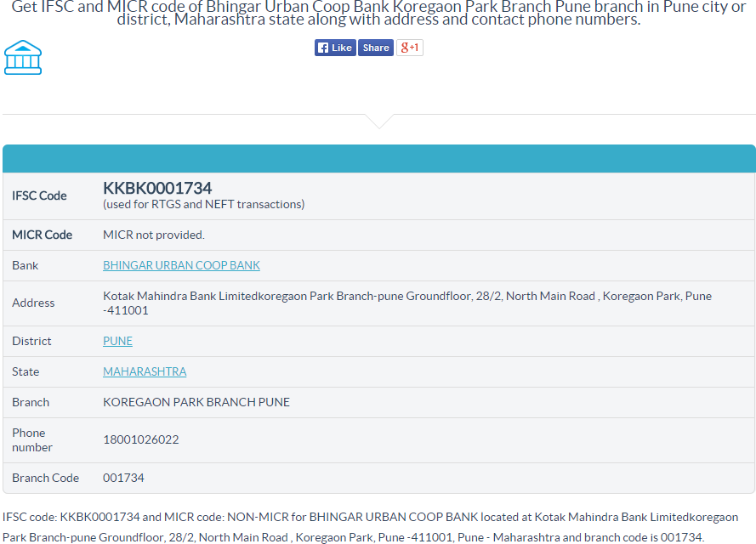
Task: Click the KOREGAON PARK BRANCH PUNE value
Action: coord(196,402)
